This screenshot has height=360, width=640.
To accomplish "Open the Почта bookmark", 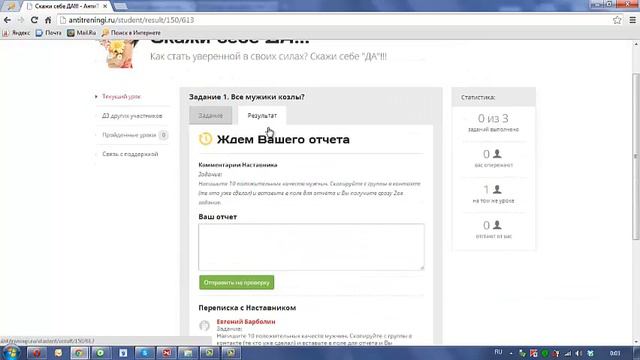I will point(49,33).
